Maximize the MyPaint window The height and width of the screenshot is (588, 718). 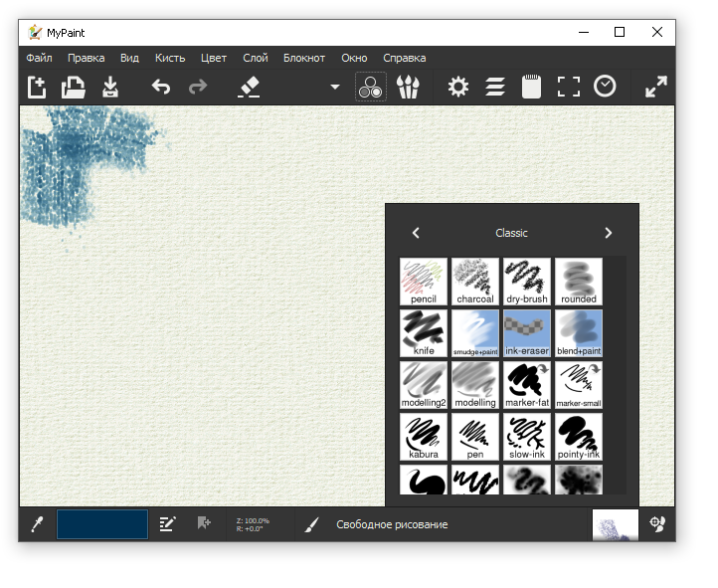pyautogui.click(x=620, y=32)
